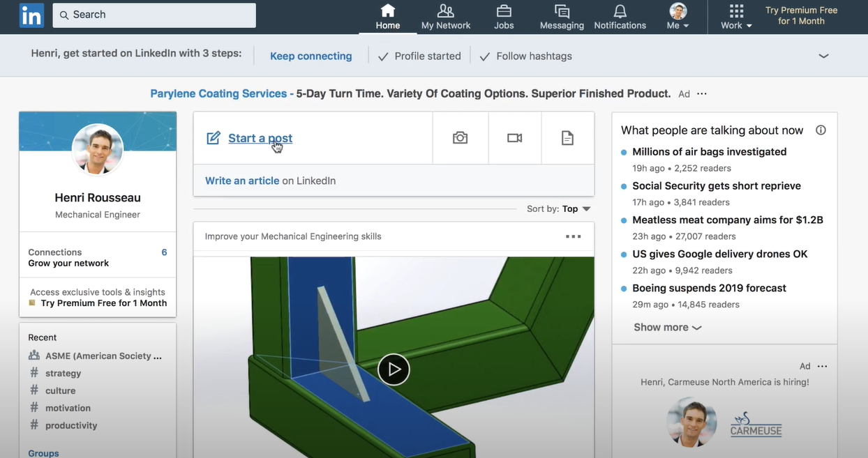Read Social Security gets short reprieve
The height and width of the screenshot is (458, 868).
click(x=717, y=186)
